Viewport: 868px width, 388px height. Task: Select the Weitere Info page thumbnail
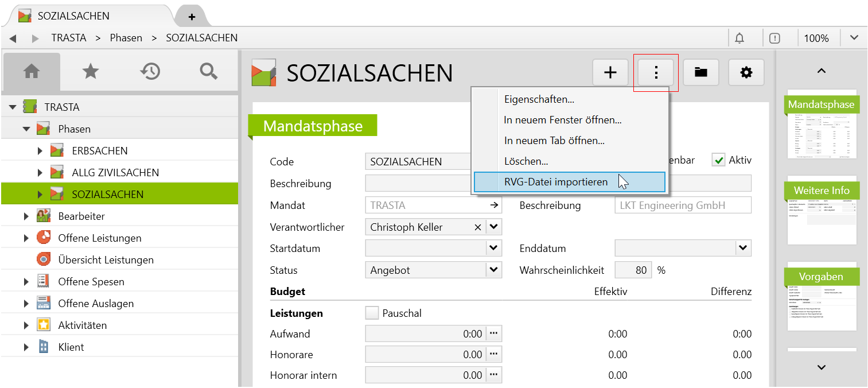822,211
